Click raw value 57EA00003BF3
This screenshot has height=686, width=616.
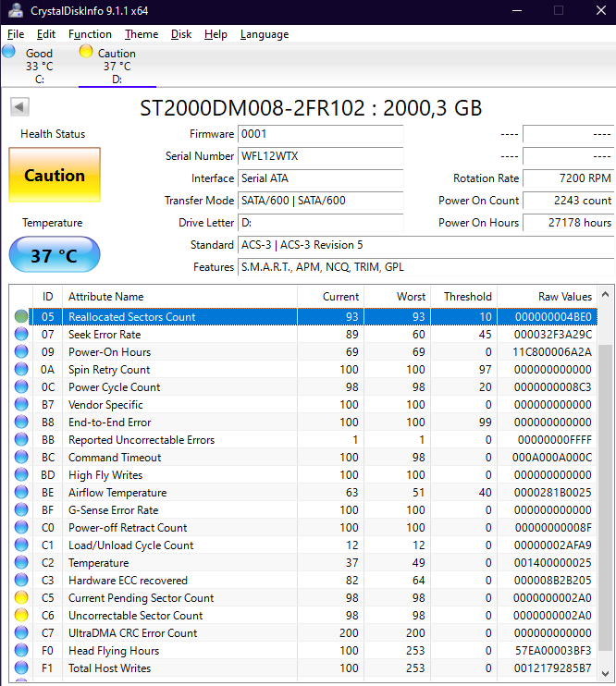point(553,651)
